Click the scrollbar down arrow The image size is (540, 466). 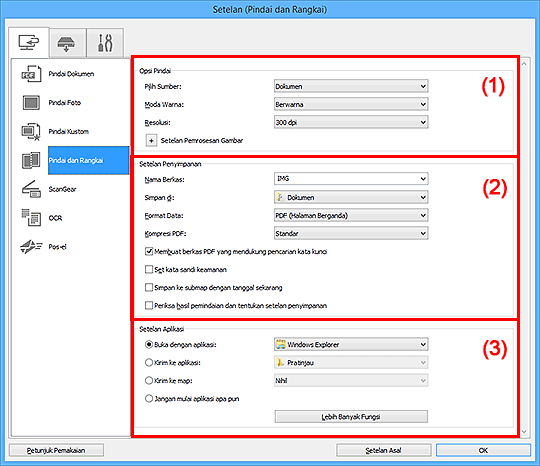pyautogui.click(x=524, y=431)
